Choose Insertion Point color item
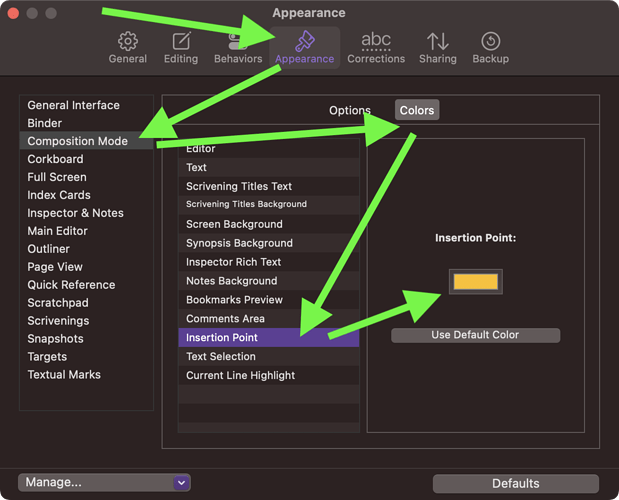 click(268, 338)
